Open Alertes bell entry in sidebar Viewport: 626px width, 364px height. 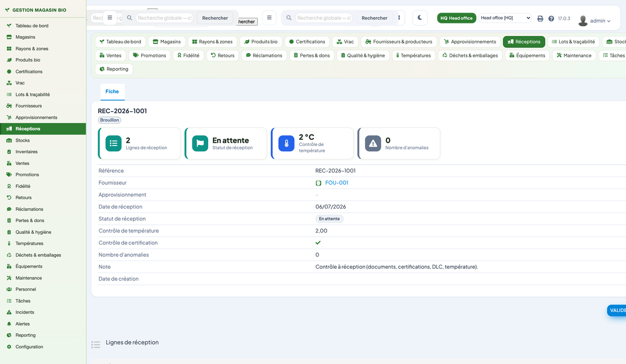point(43,324)
